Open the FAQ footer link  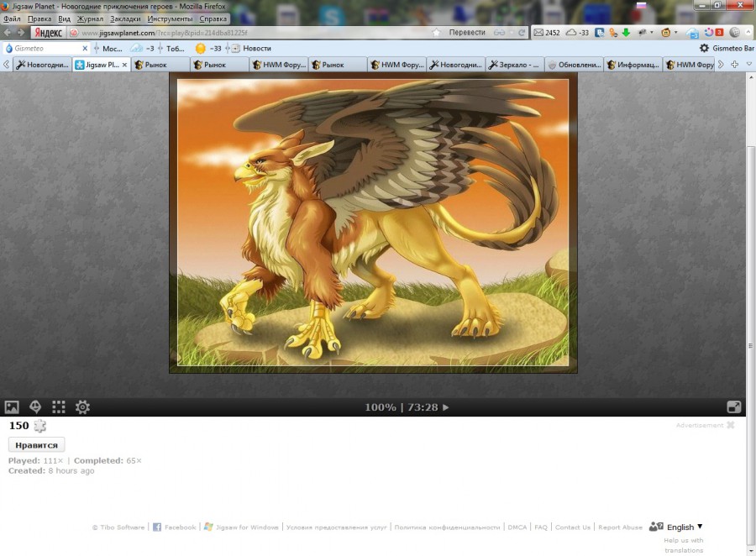(541, 527)
